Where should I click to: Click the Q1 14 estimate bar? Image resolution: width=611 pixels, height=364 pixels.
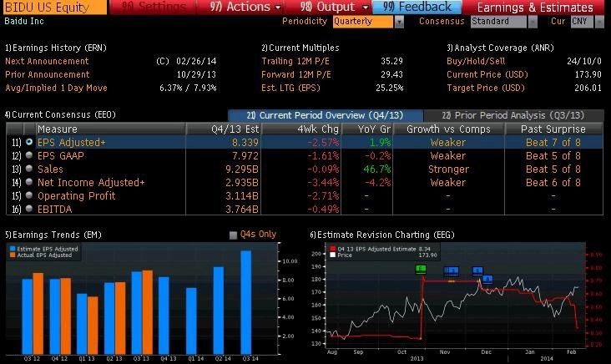pos(191,321)
